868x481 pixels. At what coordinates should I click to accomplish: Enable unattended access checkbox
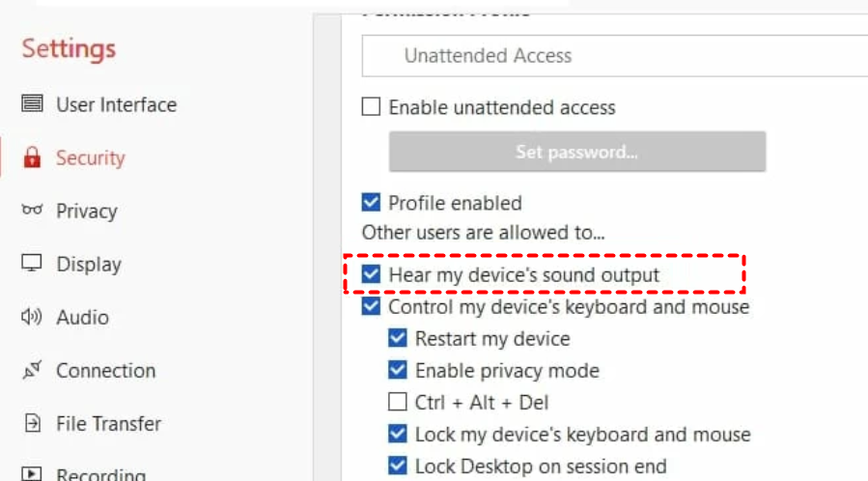(x=371, y=107)
